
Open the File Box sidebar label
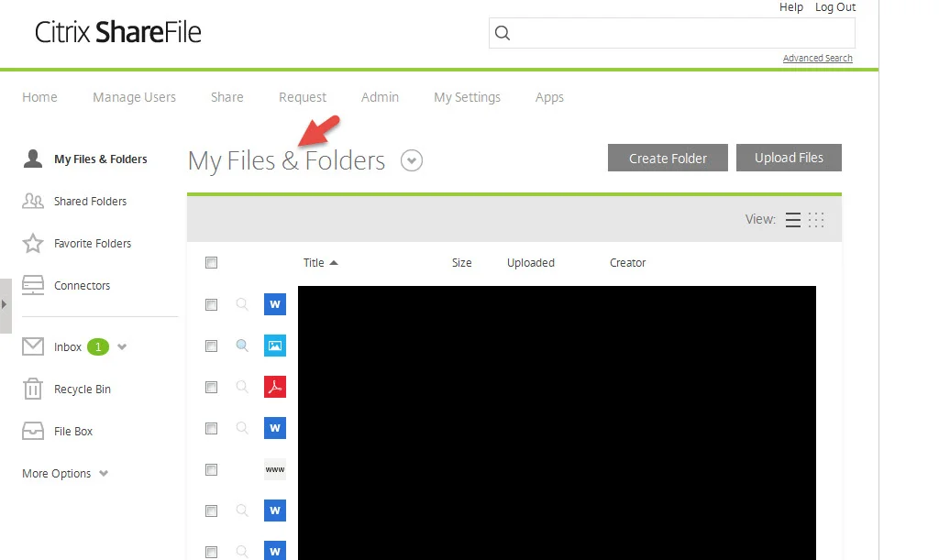click(73, 432)
